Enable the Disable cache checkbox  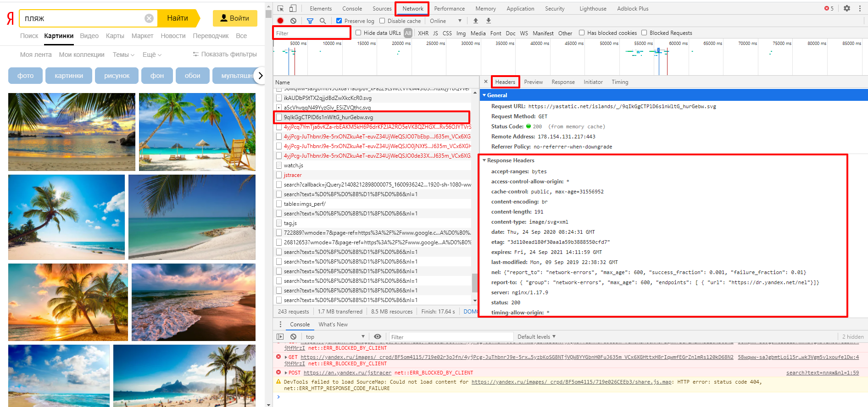pyautogui.click(x=382, y=21)
